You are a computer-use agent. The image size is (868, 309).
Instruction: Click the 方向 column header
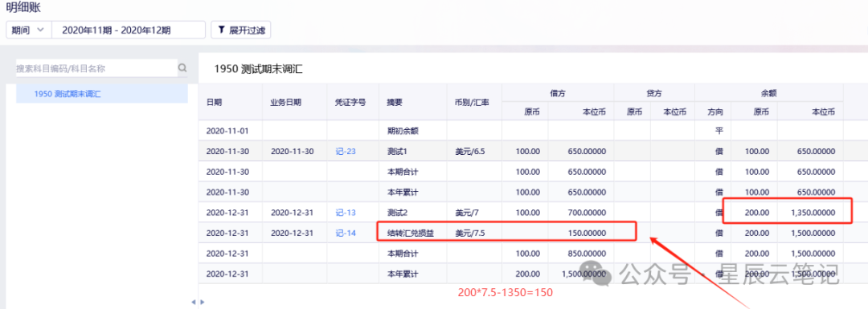(712, 112)
